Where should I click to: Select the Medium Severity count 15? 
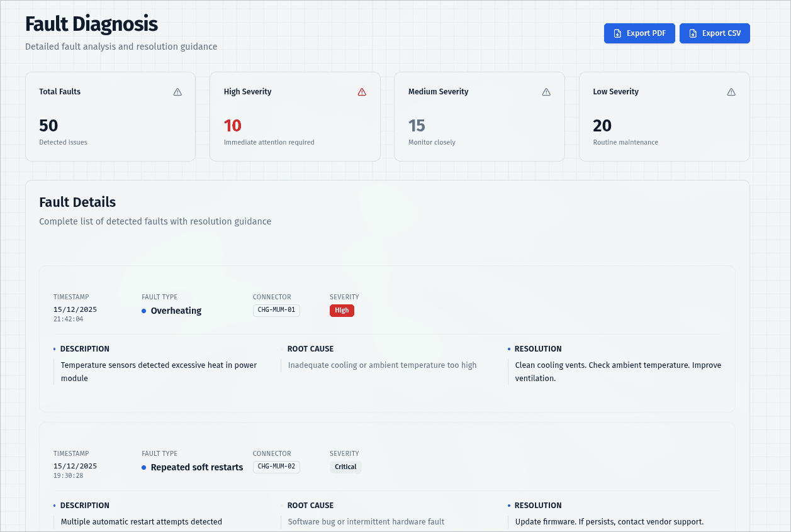click(x=417, y=125)
